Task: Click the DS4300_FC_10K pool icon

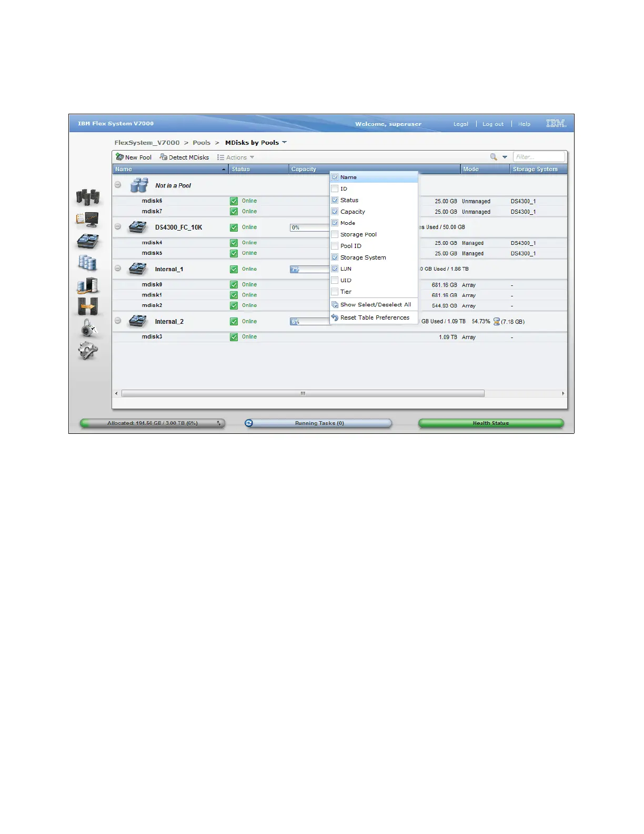Action: pos(138,227)
